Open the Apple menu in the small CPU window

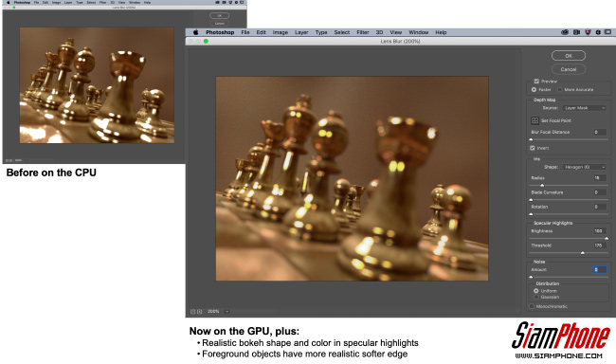[8, 2]
